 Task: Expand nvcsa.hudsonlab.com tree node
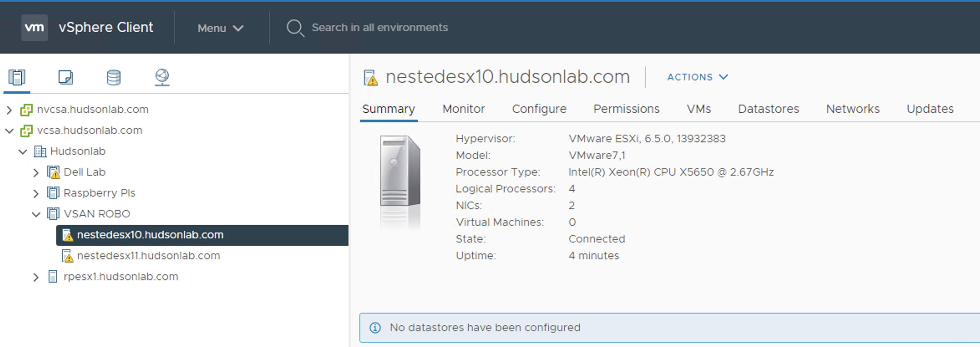9,110
